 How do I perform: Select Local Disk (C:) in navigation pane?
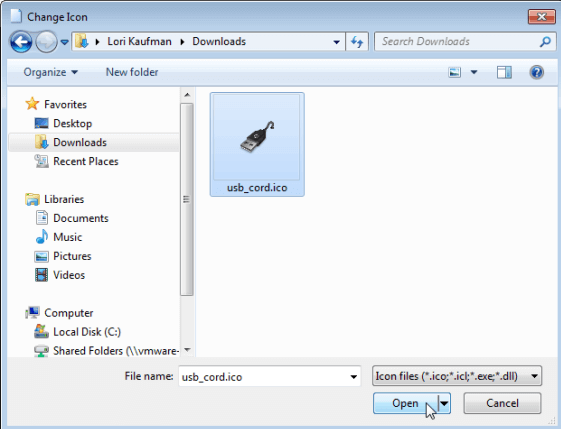tap(87, 332)
